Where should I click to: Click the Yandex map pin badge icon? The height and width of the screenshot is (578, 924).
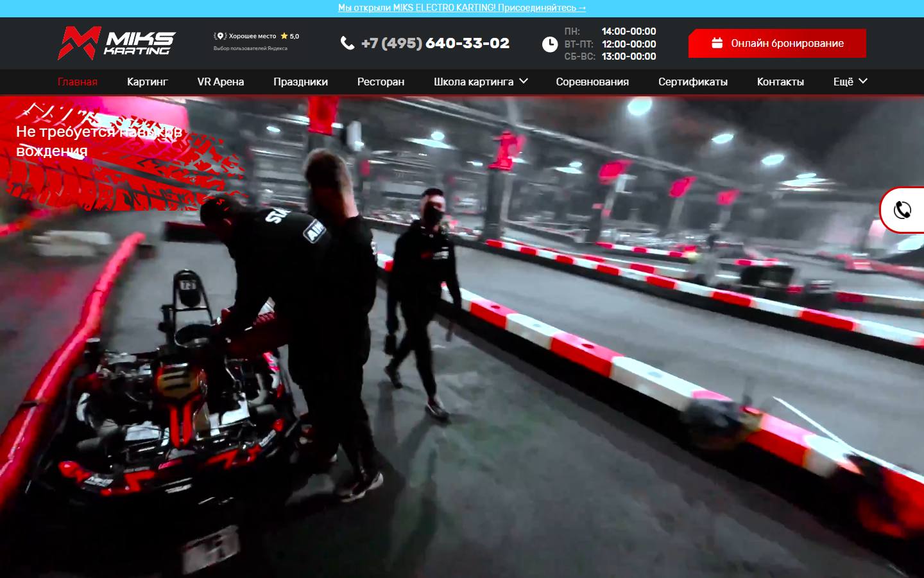point(220,36)
